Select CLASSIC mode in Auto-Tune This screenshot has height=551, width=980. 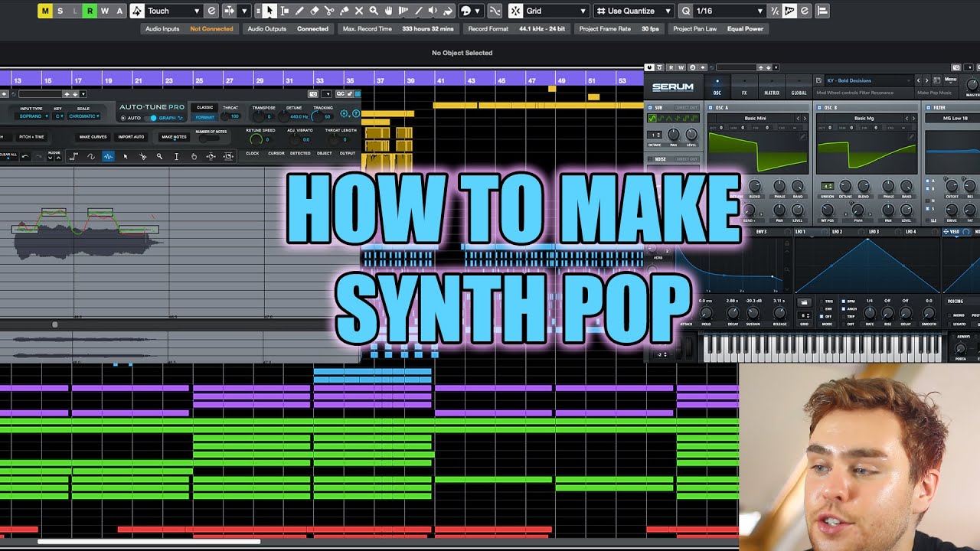(x=204, y=107)
